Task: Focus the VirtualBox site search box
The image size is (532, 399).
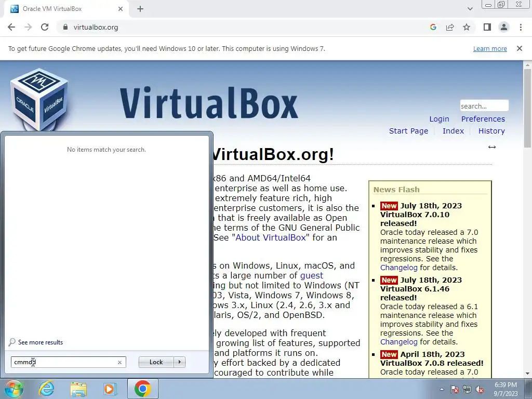Action: [484, 106]
